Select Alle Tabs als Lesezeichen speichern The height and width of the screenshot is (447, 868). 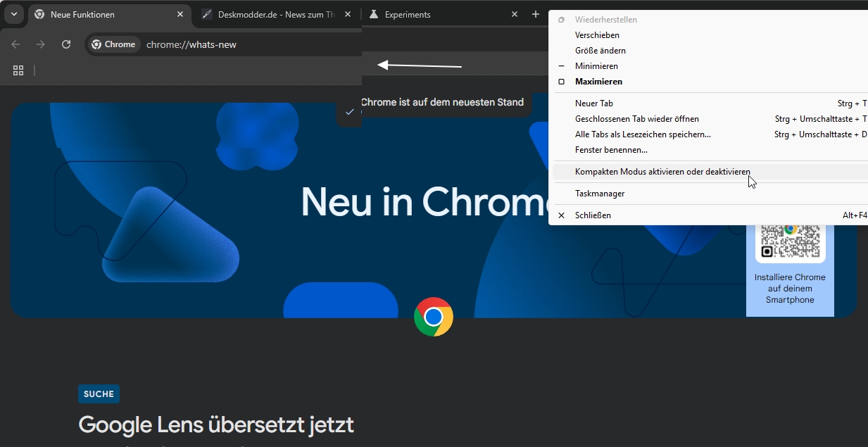pyautogui.click(x=642, y=134)
